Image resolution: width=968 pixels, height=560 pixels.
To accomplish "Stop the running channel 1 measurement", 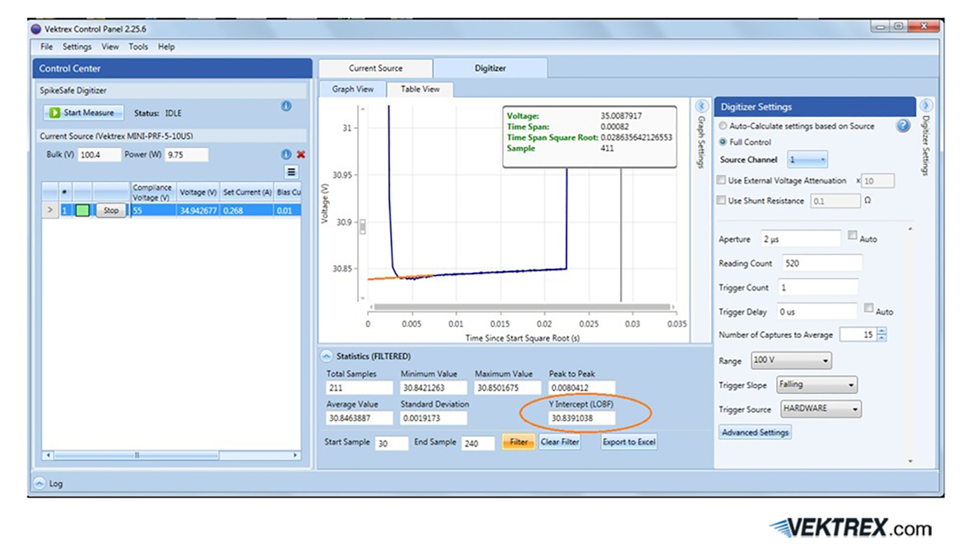I will [110, 210].
